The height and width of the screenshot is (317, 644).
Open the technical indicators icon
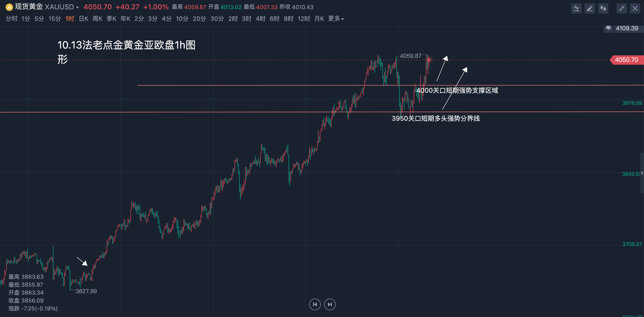coord(576,8)
